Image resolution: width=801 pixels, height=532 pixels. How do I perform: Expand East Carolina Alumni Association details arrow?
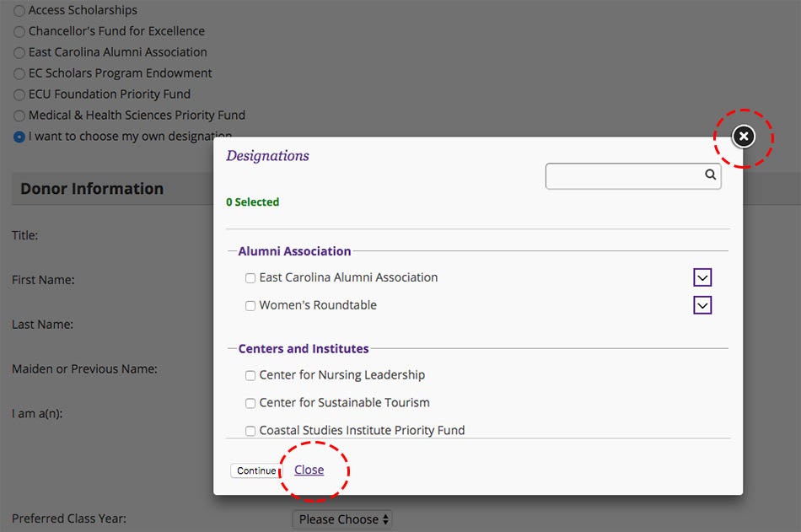702,277
